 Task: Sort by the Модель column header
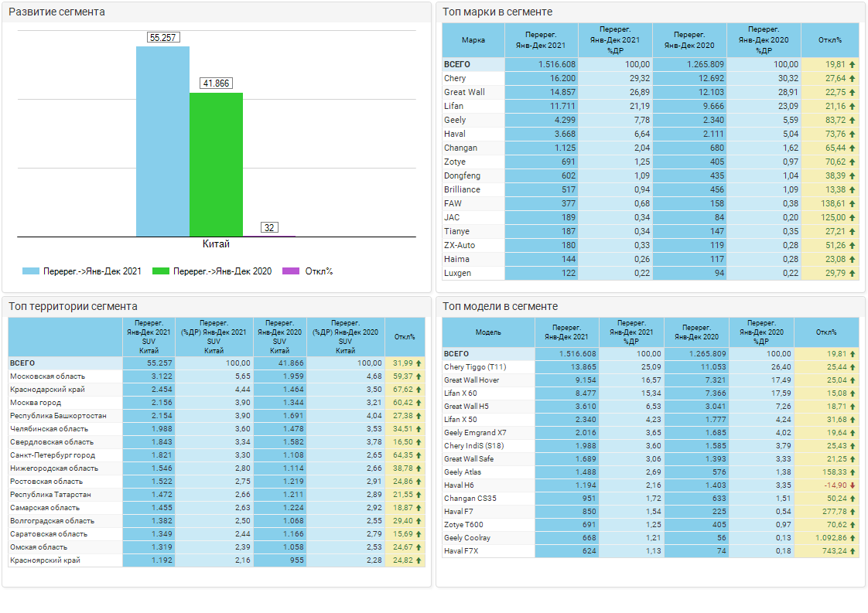pos(488,332)
